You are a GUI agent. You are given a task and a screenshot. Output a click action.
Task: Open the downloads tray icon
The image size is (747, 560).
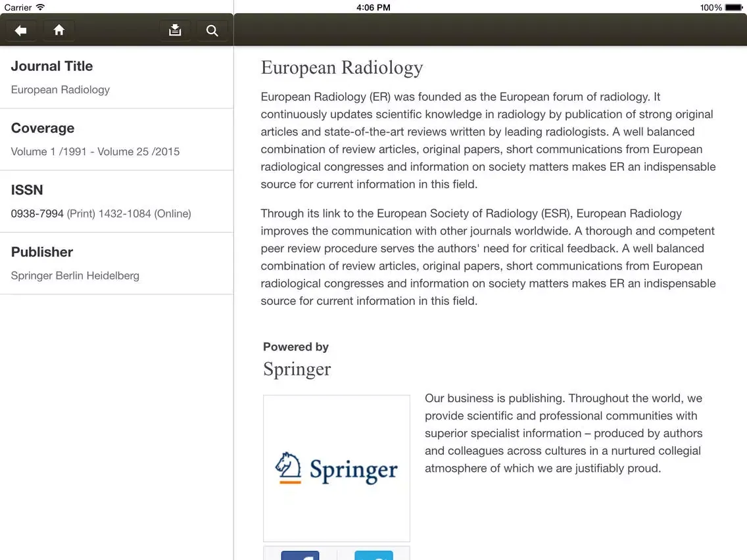(175, 30)
